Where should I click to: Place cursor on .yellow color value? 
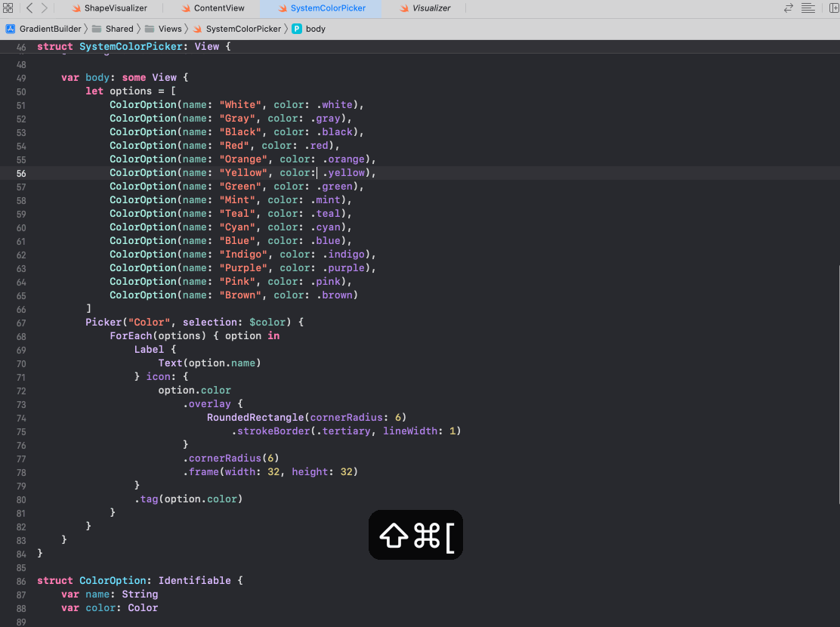pyautogui.click(x=344, y=172)
